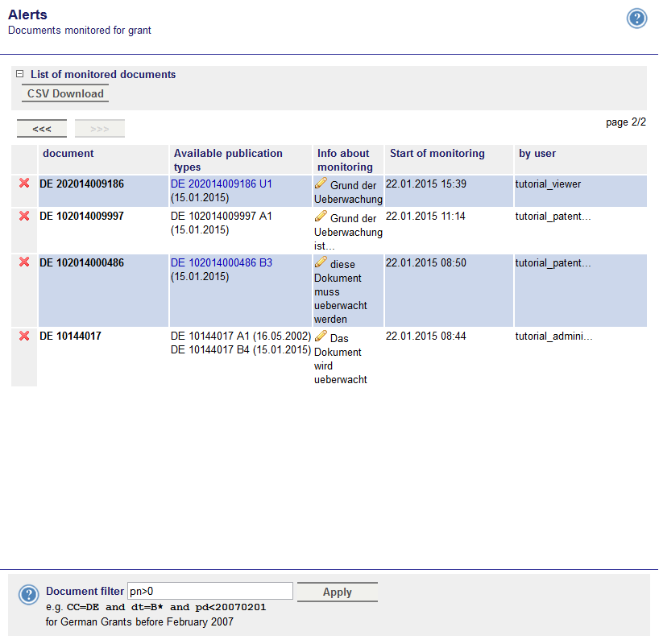This screenshot has height=644, width=659.
Task: Click the timestamp 22.01.2015 15:39
Action: pos(426,184)
